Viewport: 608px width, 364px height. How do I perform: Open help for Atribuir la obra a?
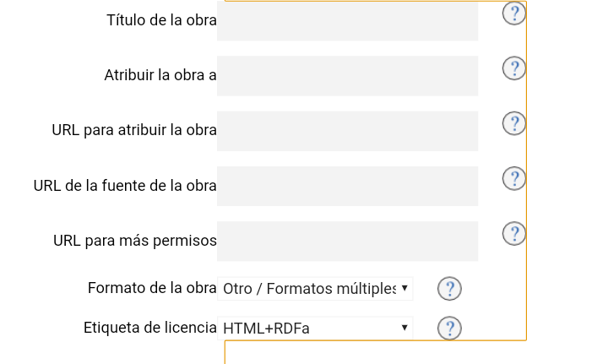pyautogui.click(x=513, y=68)
